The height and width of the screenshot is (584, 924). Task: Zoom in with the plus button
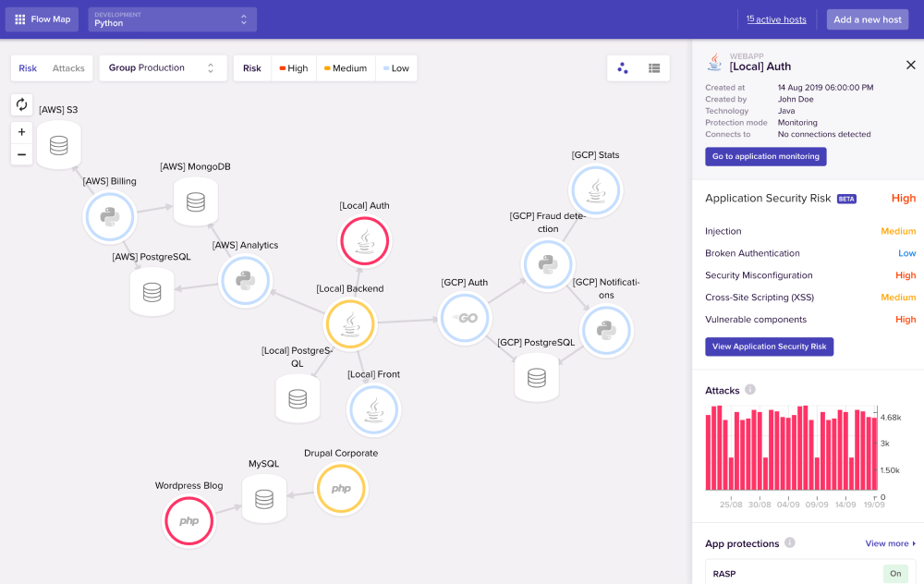pos(22,132)
